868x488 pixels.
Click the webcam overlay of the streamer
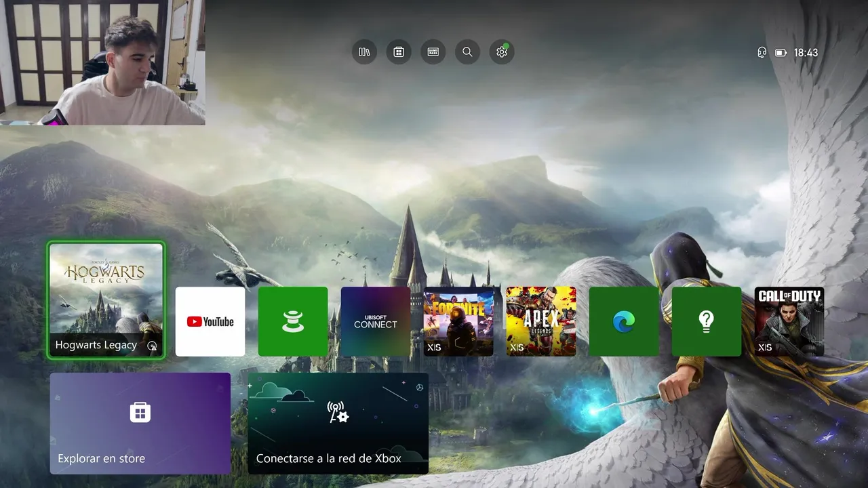click(x=102, y=62)
